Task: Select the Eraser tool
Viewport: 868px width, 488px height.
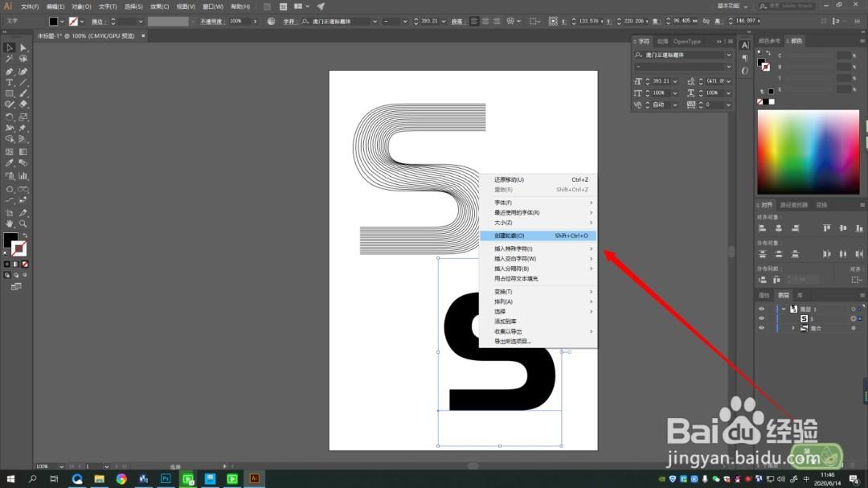Action: pos(23,105)
